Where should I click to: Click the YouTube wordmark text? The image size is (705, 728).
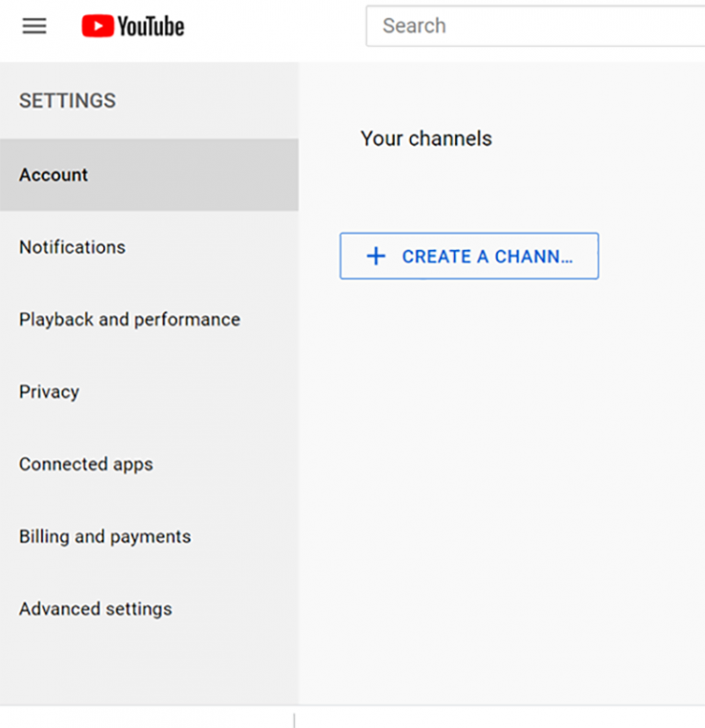[151, 26]
